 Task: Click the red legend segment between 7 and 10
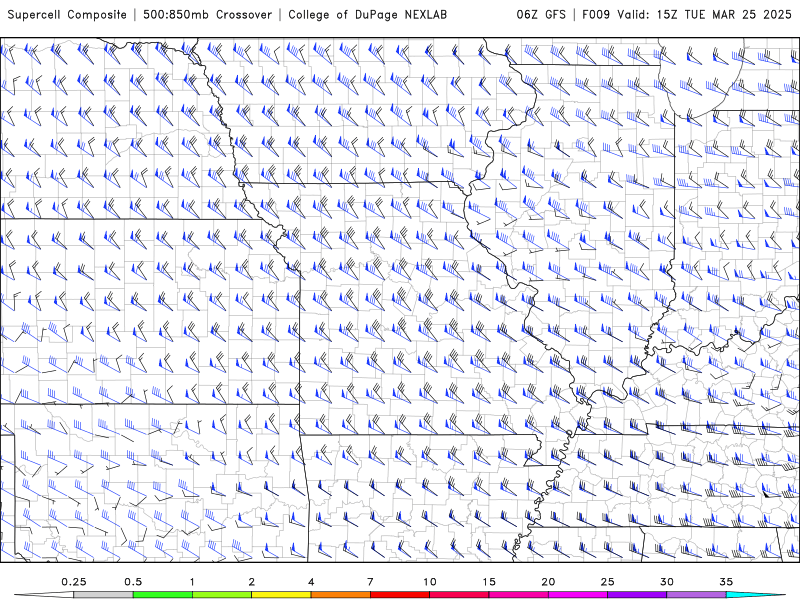(x=399, y=595)
